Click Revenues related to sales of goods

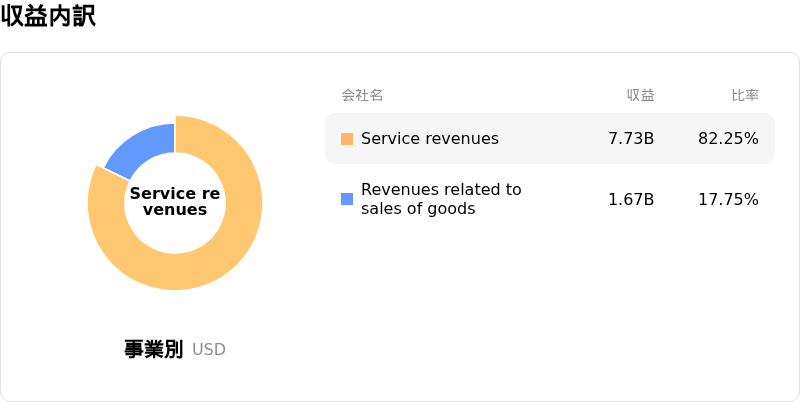441,199
